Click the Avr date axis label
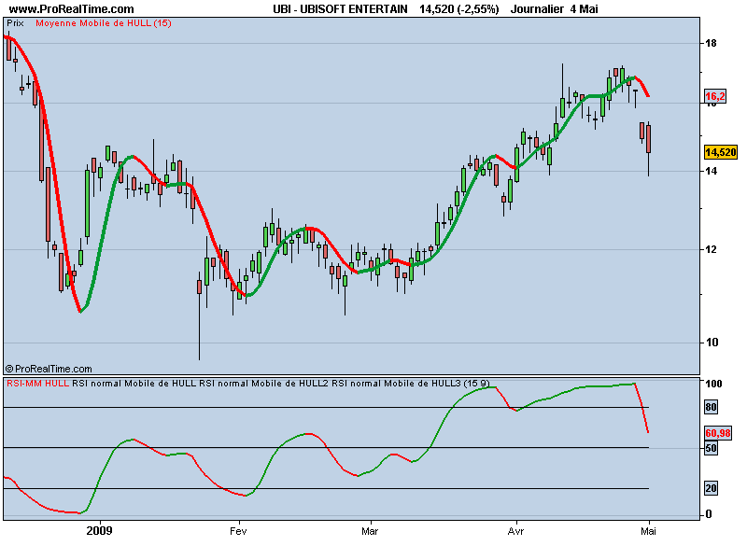The image size is (747, 560). coord(515,531)
